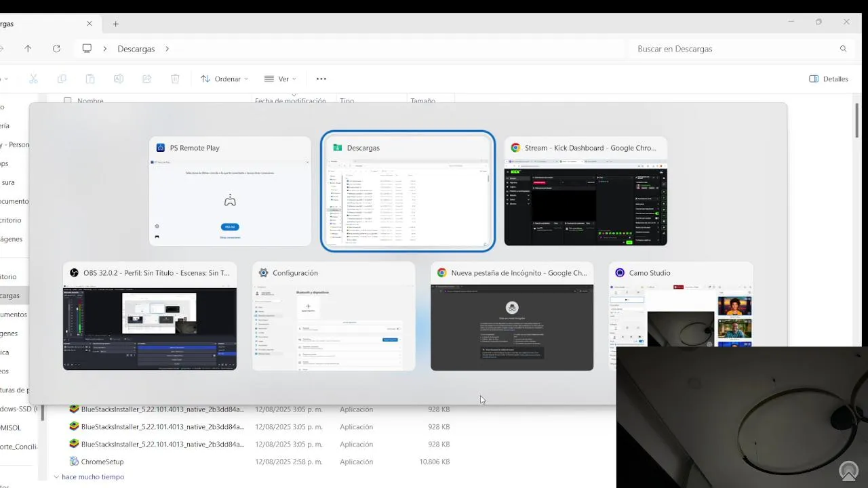Viewport: 868px width, 488px height.
Task: Click the green Descargas folder icon in switcher
Action: pyautogui.click(x=337, y=148)
